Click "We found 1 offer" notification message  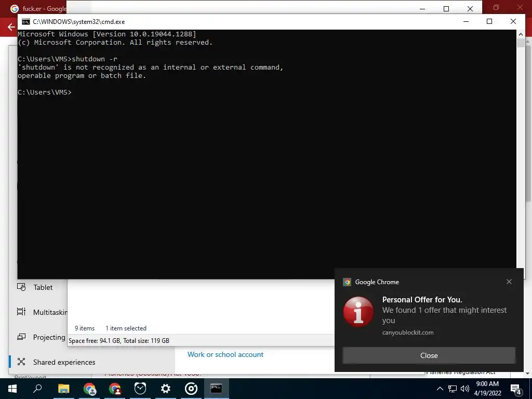[x=444, y=315]
